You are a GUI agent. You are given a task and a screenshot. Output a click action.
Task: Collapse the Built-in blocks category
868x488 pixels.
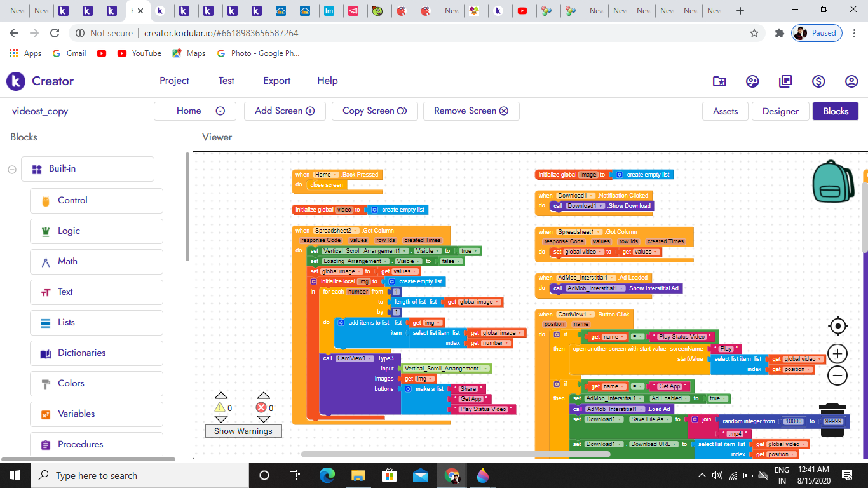coord(12,169)
